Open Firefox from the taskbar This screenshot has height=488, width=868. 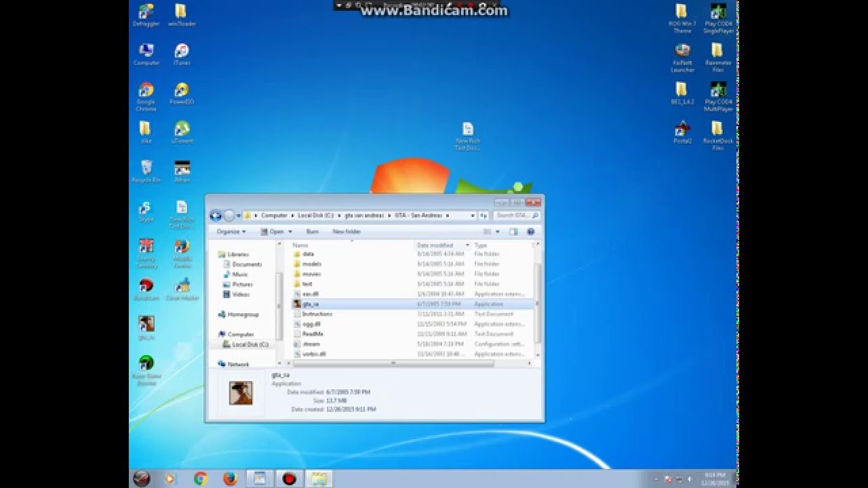[x=230, y=479]
